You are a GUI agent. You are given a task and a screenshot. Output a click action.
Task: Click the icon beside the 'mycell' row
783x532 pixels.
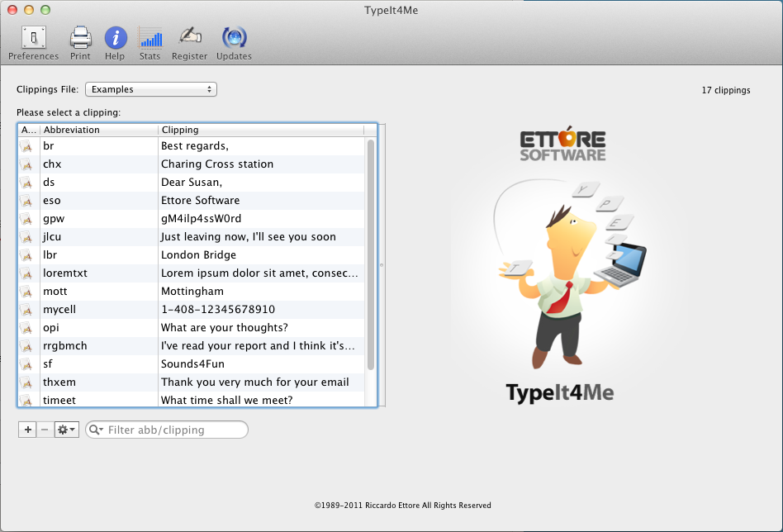(x=26, y=310)
